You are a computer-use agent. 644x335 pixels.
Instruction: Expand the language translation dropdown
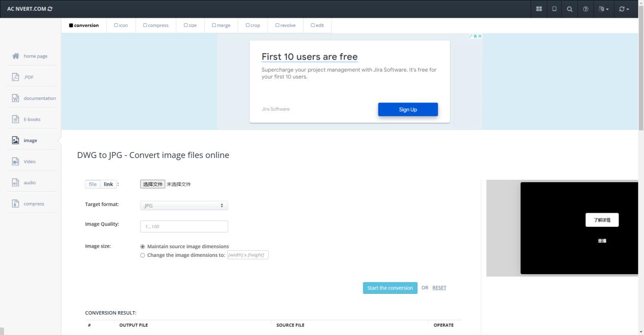[603, 9]
